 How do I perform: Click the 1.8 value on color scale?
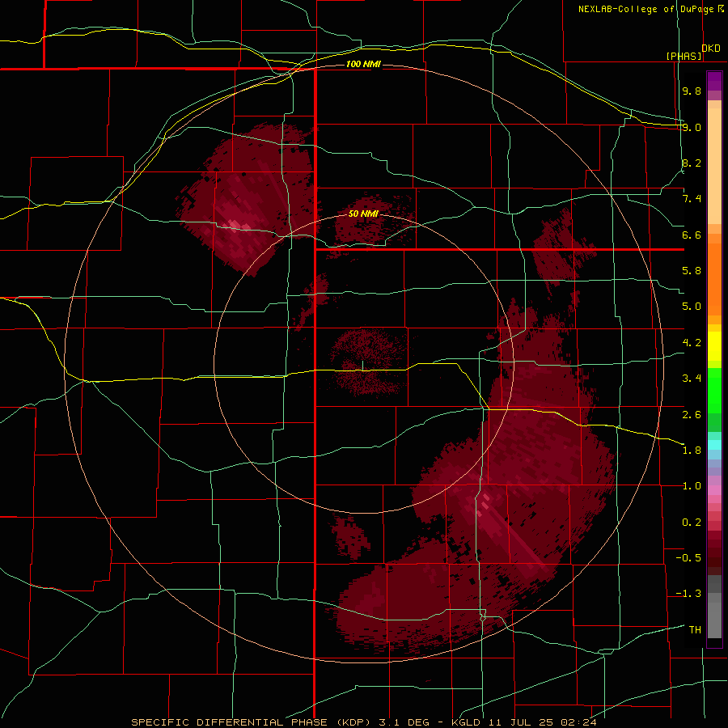coord(692,451)
